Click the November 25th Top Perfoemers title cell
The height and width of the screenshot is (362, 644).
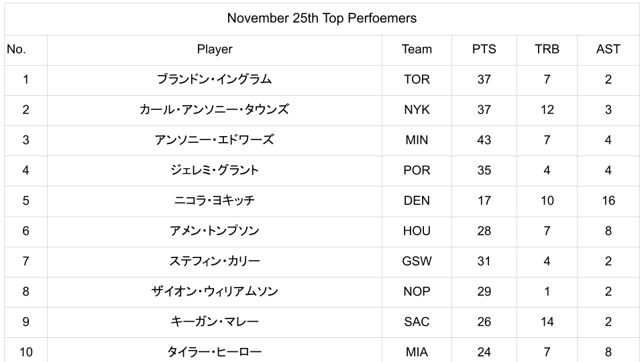tap(321, 18)
